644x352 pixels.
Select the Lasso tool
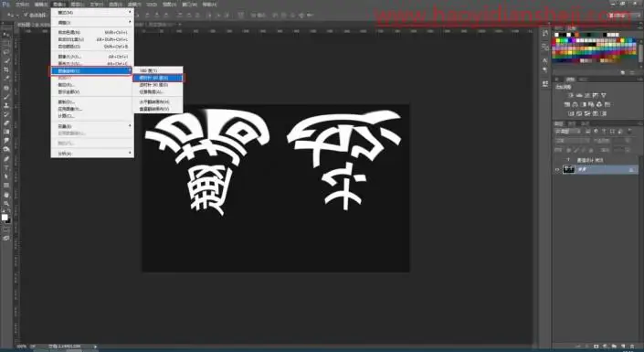[x=6, y=52]
